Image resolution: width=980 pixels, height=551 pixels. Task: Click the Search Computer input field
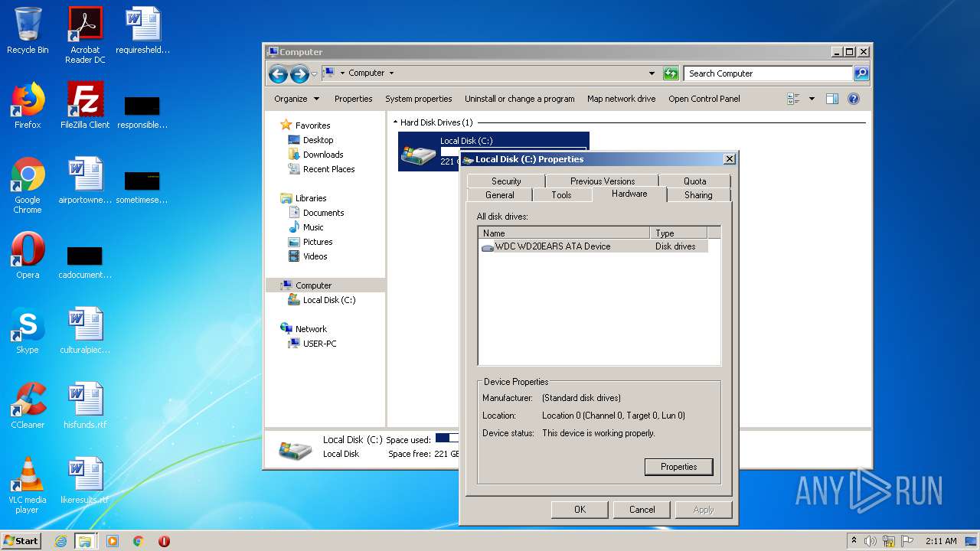tap(767, 73)
